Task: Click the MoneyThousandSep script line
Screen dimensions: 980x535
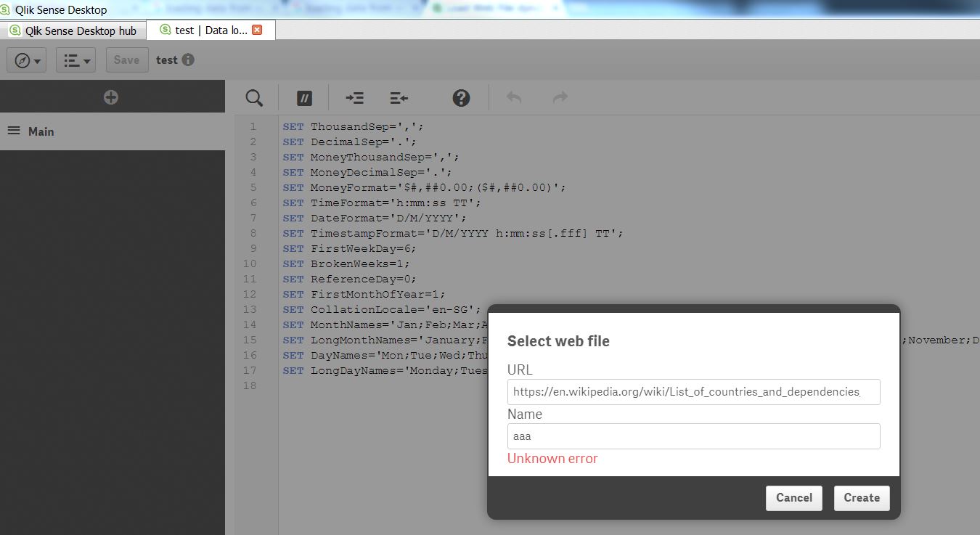Action: (x=371, y=157)
